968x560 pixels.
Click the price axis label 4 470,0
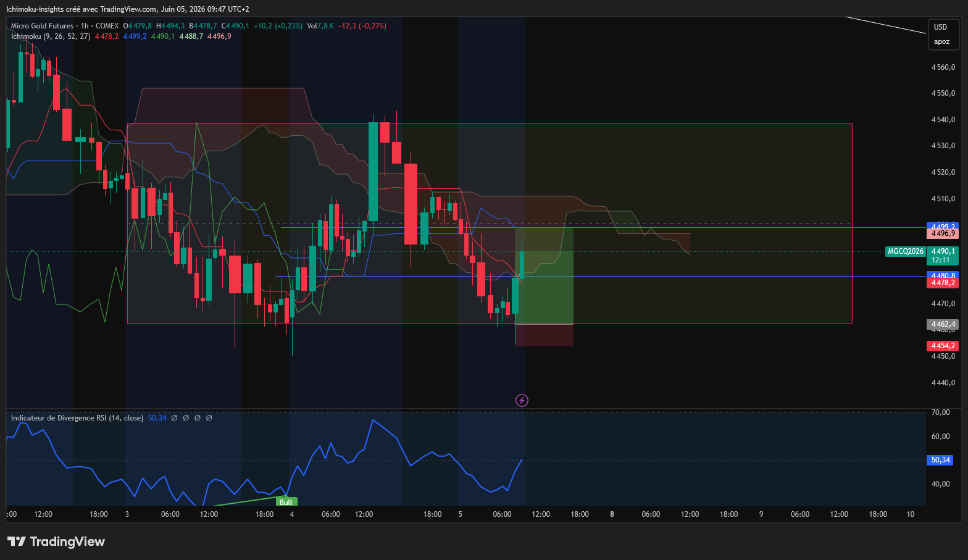click(943, 304)
